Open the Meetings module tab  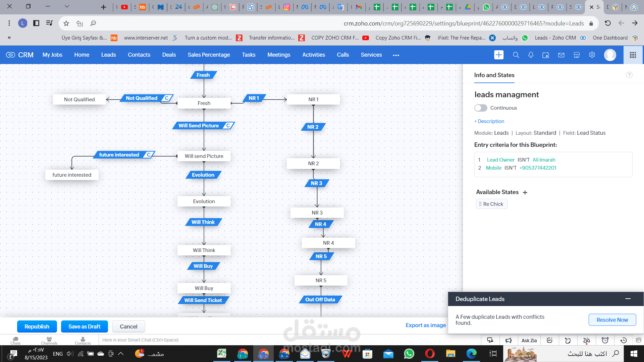click(x=279, y=55)
